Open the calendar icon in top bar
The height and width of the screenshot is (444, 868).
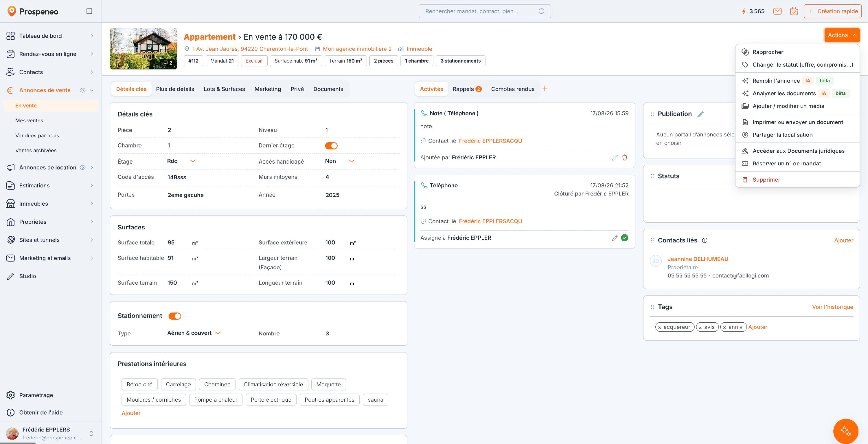(794, 11)
